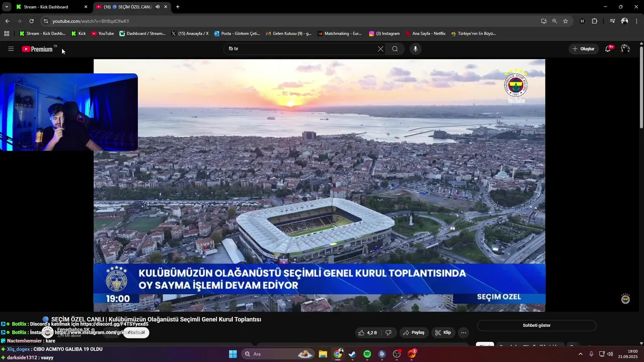Open the Chrome apps grid in bookmarks bar

[x=7, y=34]
